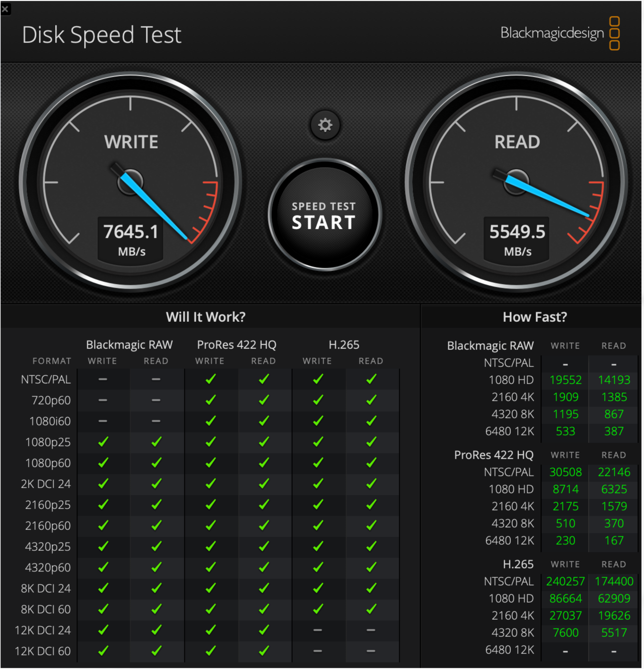Click 8K DCI 60 H.265 read checkmark
644x669 pixels.
[371, 609]
